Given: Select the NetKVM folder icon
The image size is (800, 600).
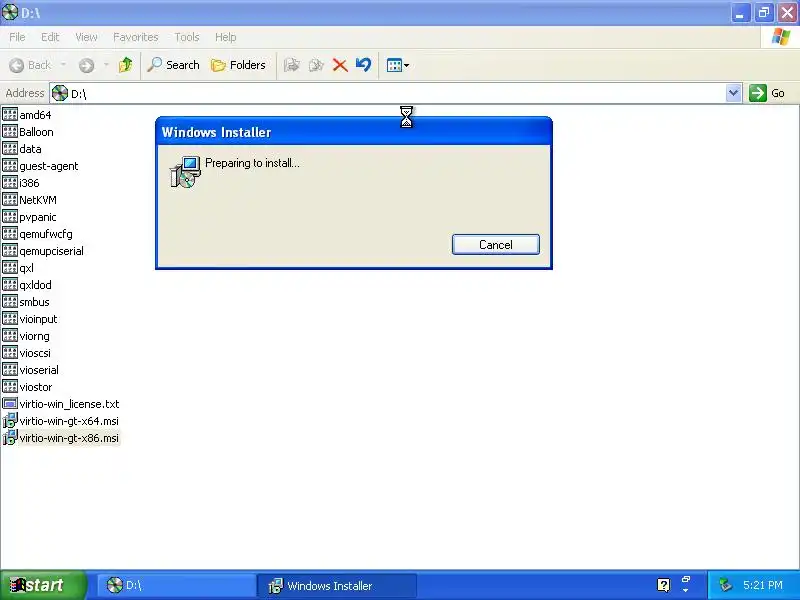Looking at the screenshot, I should [10, 199].
